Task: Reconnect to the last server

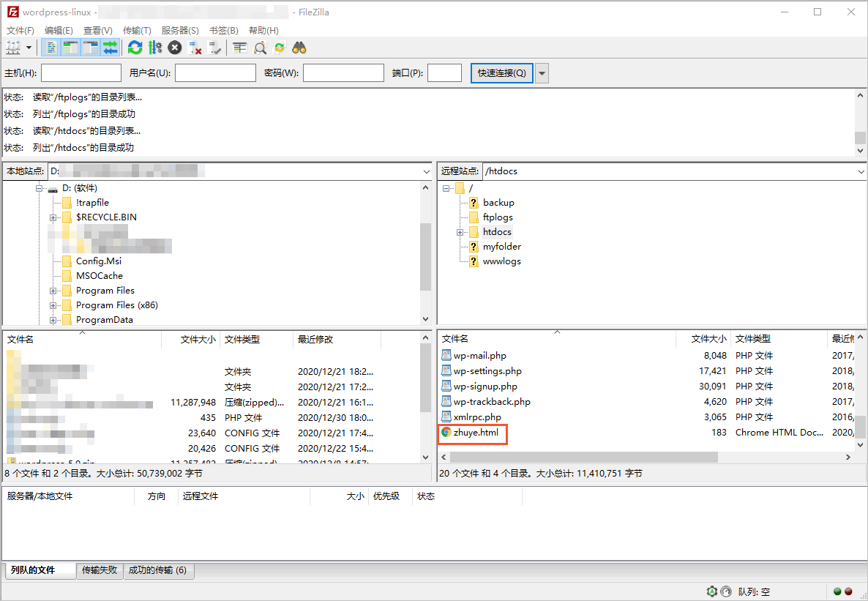Action: (x=214, y=48)
